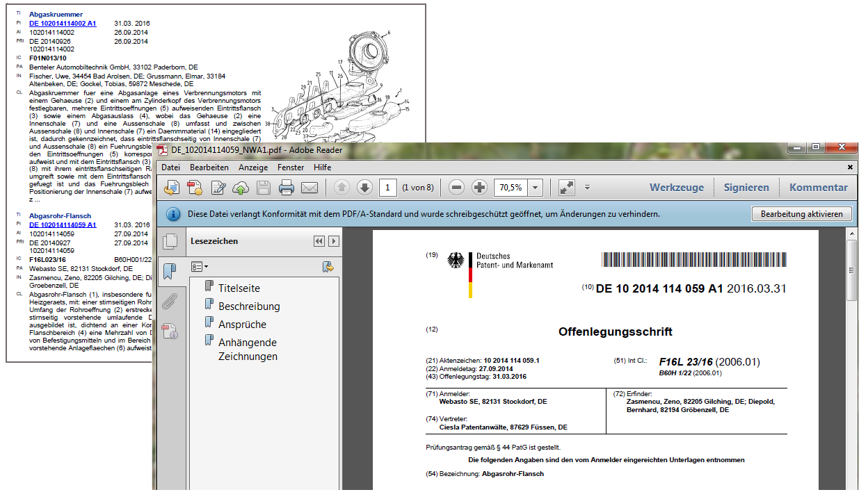Collapse the Lesezeichen bookmarks panel
The image size is (868, 499).
coord(319,241)
